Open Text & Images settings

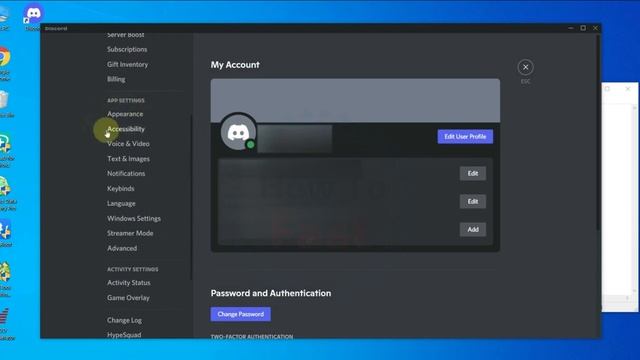tap(128, 159)
